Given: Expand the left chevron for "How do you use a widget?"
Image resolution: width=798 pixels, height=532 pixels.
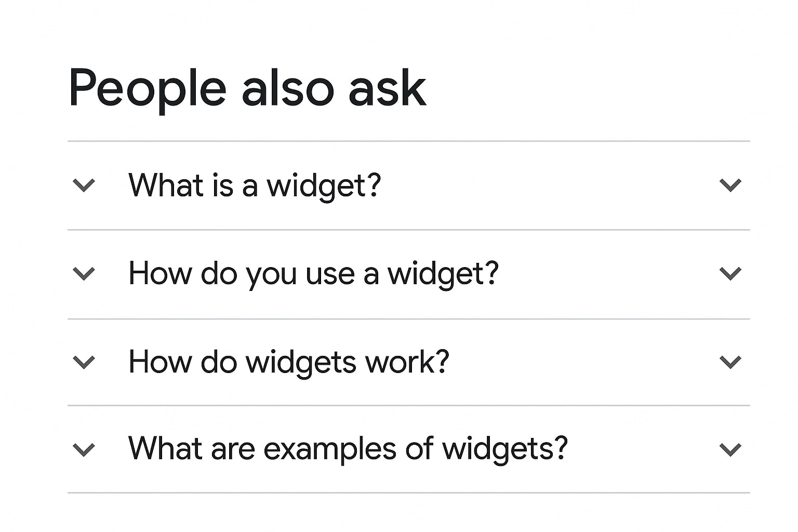Looking at the screenshot, I should pos(84,273).
